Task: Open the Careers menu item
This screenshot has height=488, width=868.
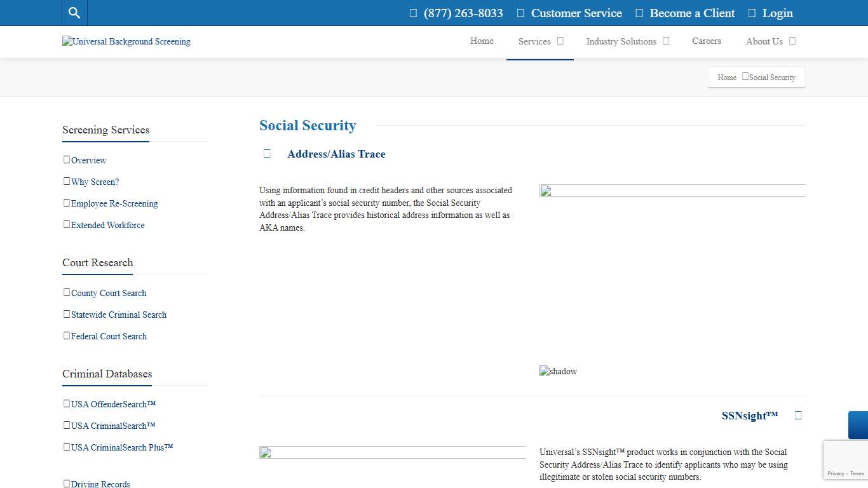Action: tap(706, 41)
